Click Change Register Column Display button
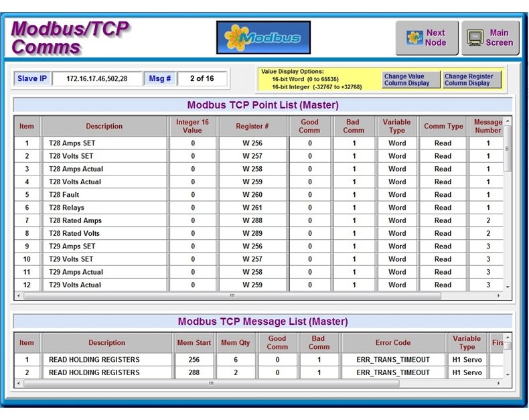Viewport: 529px width, 420px height. (x=471, y=80)
